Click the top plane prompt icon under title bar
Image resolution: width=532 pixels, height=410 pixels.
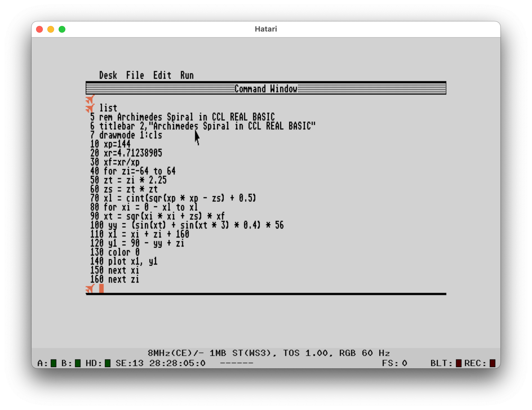point(90,99)
